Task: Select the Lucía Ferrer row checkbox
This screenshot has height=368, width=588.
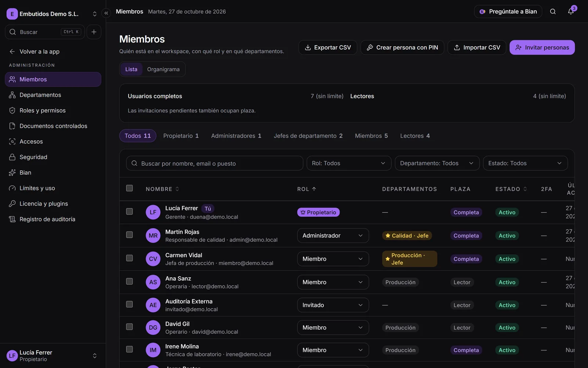Action: coord(129,211)
